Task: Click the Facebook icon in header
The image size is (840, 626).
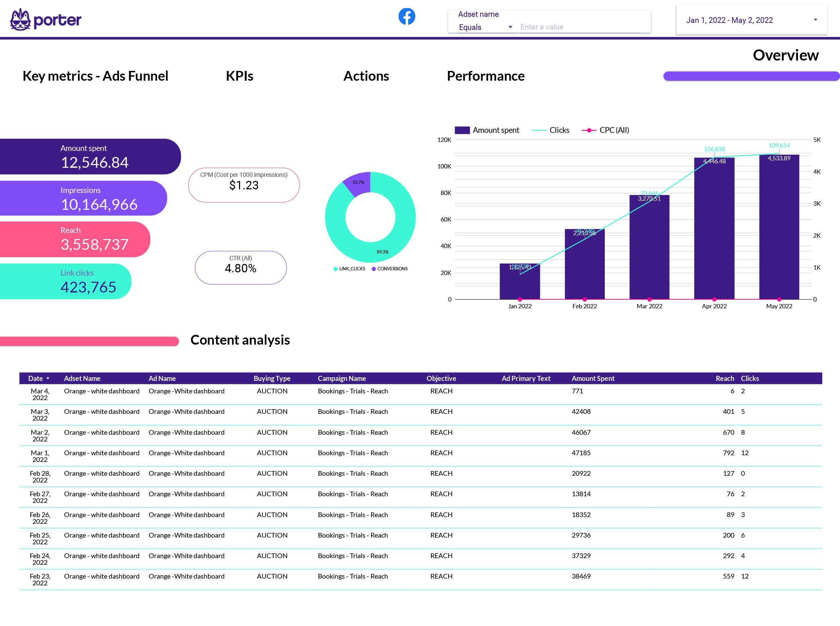Action: [x=407, y=17]
